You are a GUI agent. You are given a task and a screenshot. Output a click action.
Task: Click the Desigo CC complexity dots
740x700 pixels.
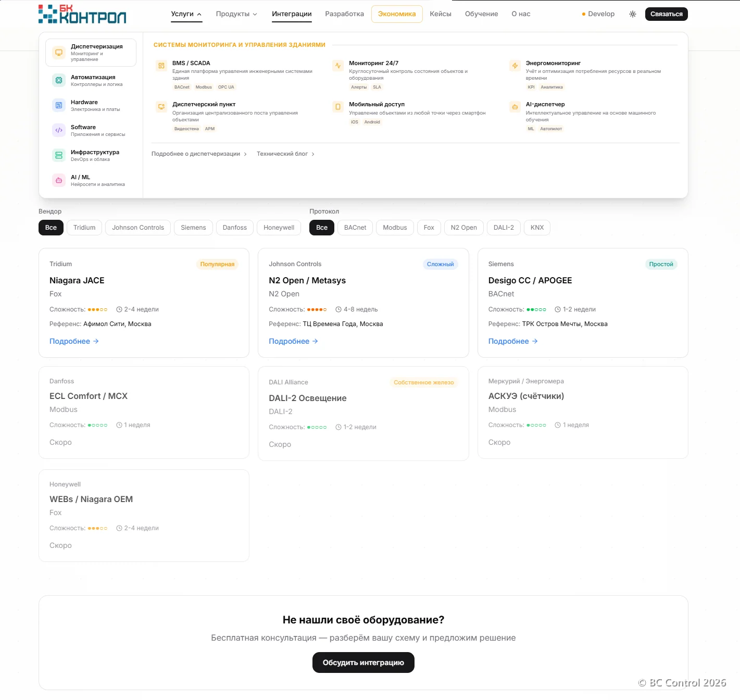coord(536,309)
